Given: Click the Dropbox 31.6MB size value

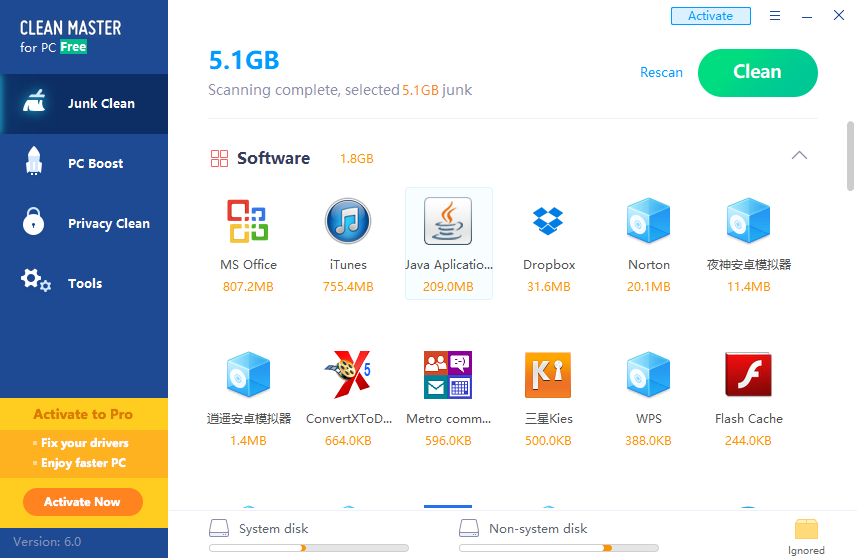Looking at the screenshot, I should (549, 287).
